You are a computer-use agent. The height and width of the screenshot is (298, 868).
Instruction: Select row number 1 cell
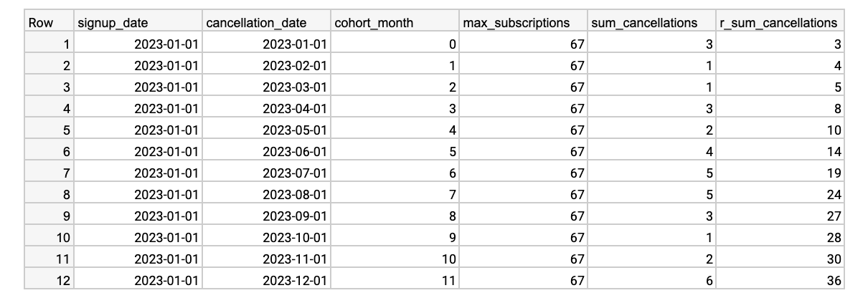click(x=49, y=44)
